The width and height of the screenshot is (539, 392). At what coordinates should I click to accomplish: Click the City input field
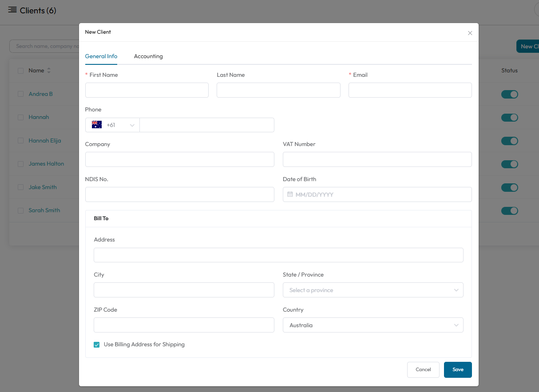[184, 290]
